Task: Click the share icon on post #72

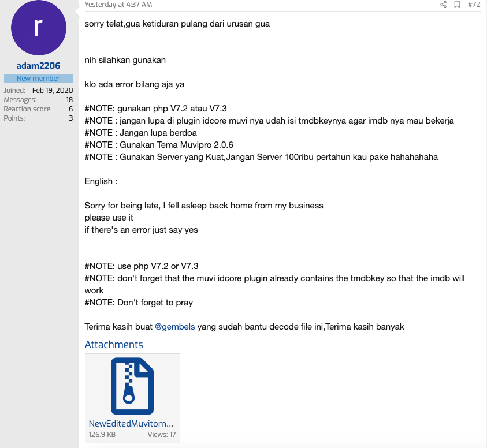Action: (x=443, y=5)
